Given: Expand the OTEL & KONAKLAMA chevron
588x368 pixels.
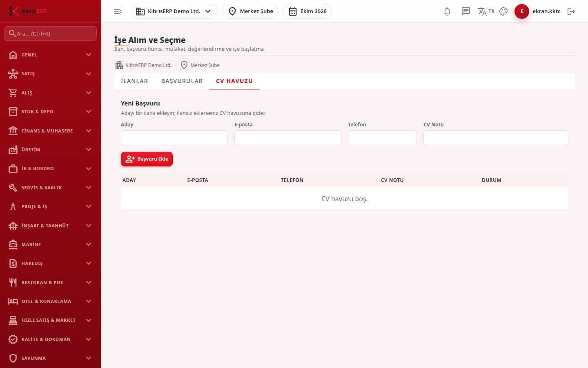Looking at the screenshot, I should pyautogui.click(x=89, y=301).
